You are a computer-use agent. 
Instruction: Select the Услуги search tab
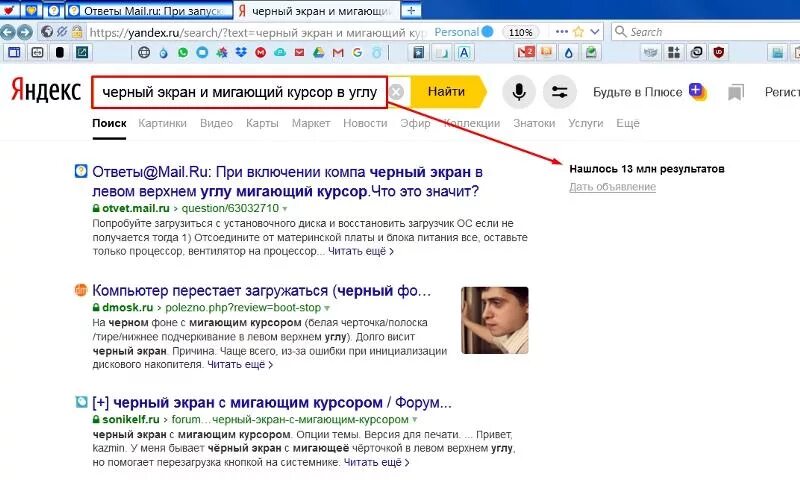coord(586,123)
